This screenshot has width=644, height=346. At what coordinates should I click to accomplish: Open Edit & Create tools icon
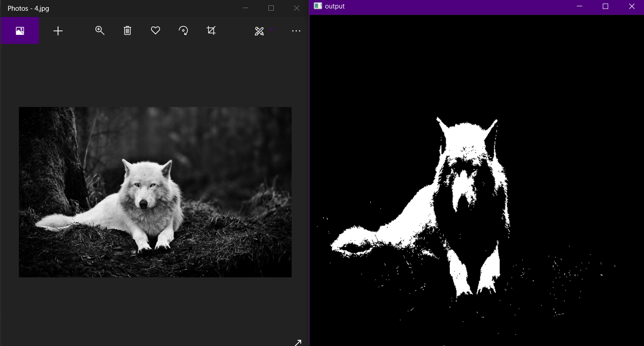259,31
